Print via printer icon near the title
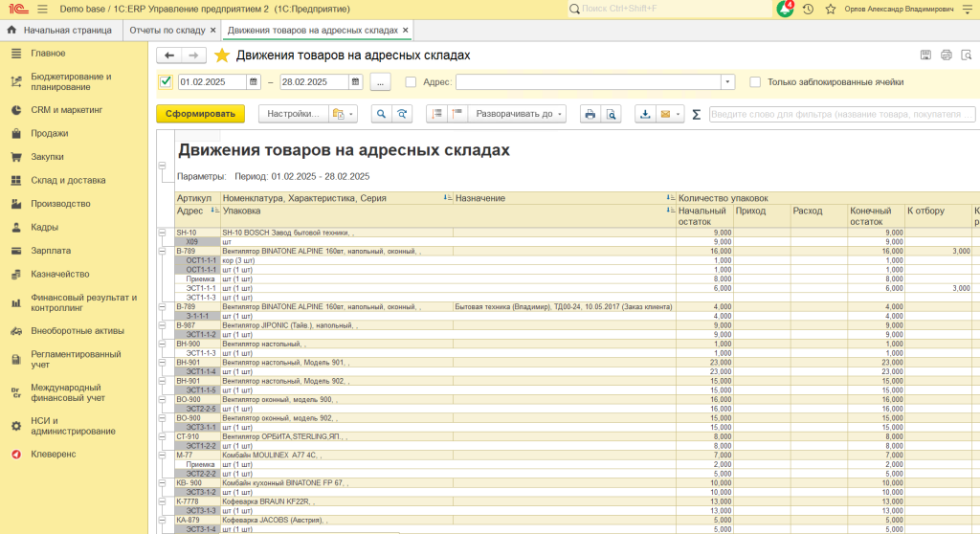 (x=947, y=55)
